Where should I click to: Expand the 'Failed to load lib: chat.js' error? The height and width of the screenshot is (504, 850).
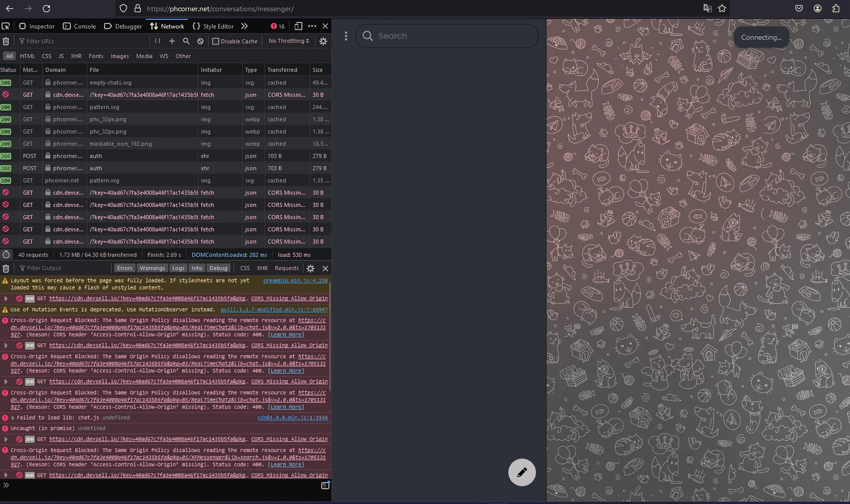[x=13, y=417]
